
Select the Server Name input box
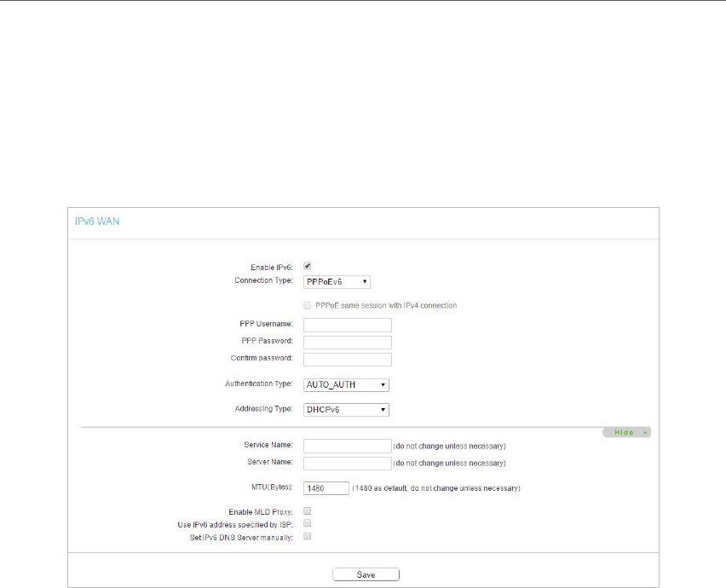(x=348, y=463)
